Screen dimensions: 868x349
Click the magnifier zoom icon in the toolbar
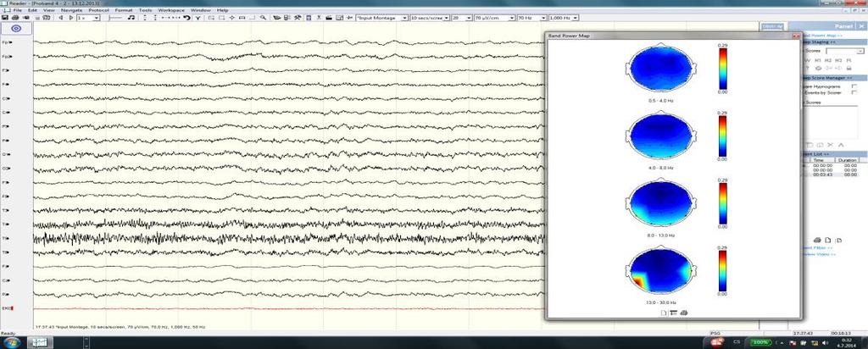tap(263, 18)
